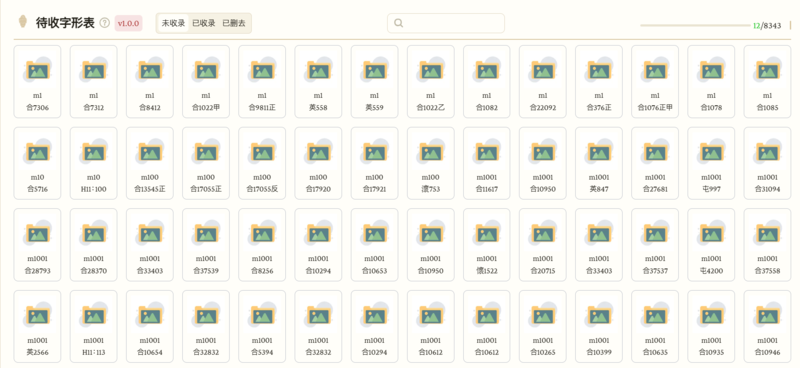Choose the card labeled 屯4200

point(711,245)
